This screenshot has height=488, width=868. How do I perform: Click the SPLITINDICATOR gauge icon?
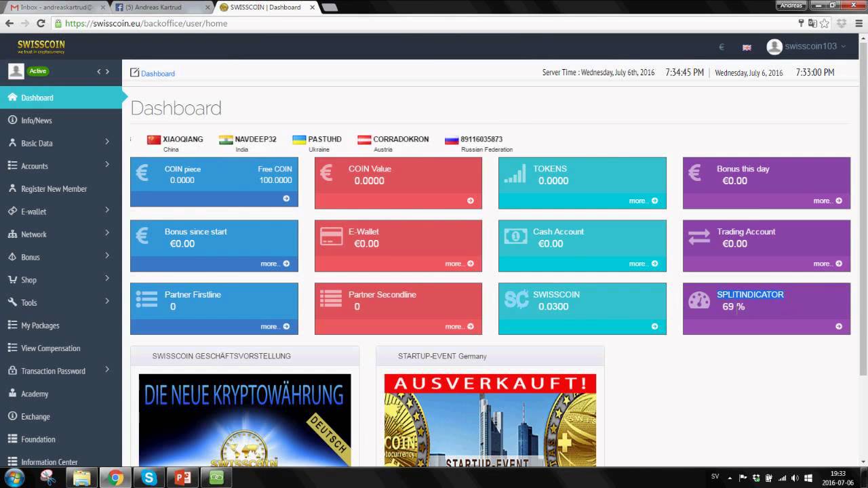[x=699, y=300]
